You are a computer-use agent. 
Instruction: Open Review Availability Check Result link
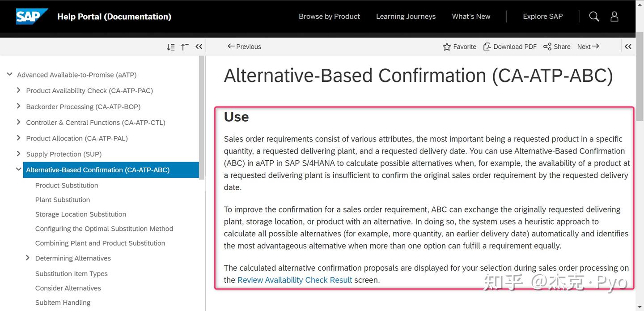click(295, 280)
